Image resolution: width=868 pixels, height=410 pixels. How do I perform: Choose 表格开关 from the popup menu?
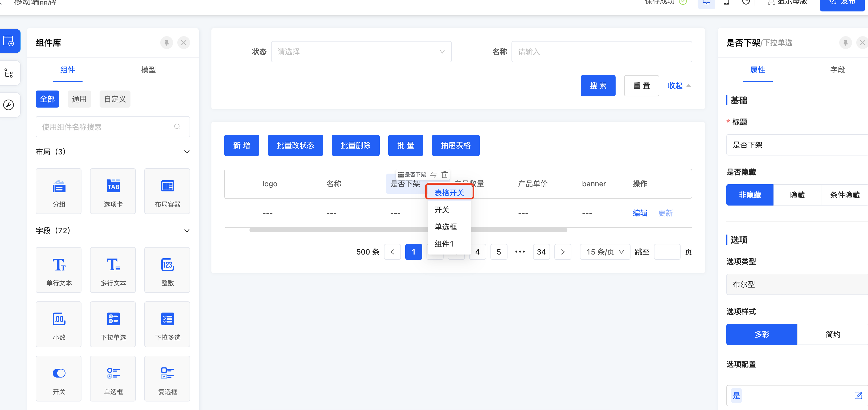pos(449,192)
